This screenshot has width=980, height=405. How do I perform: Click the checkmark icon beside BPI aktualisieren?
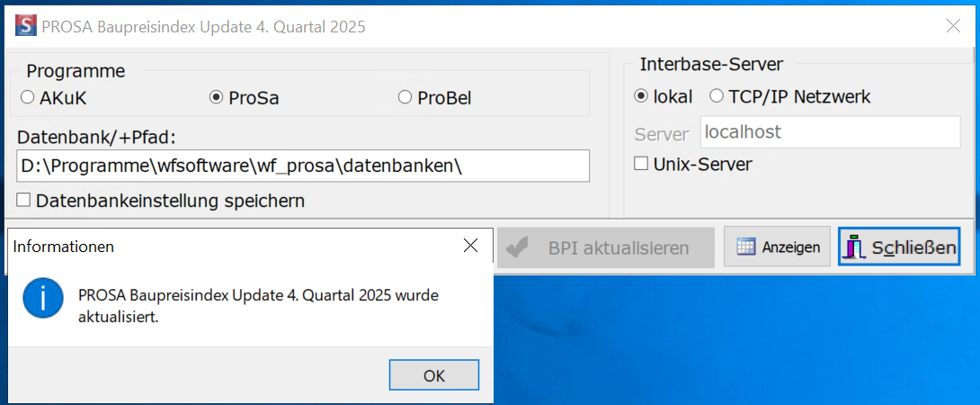[x=517, y=247]
